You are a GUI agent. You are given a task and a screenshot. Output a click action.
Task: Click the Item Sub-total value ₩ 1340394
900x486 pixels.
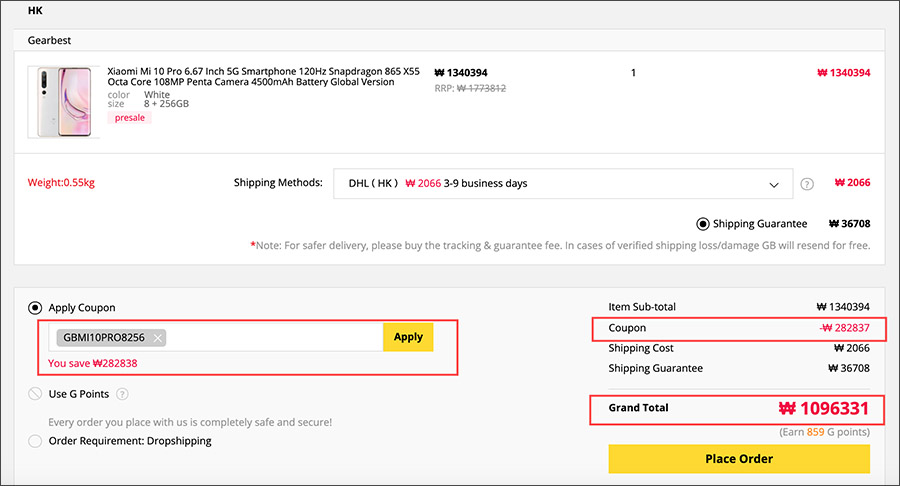(x=843, y=307)
